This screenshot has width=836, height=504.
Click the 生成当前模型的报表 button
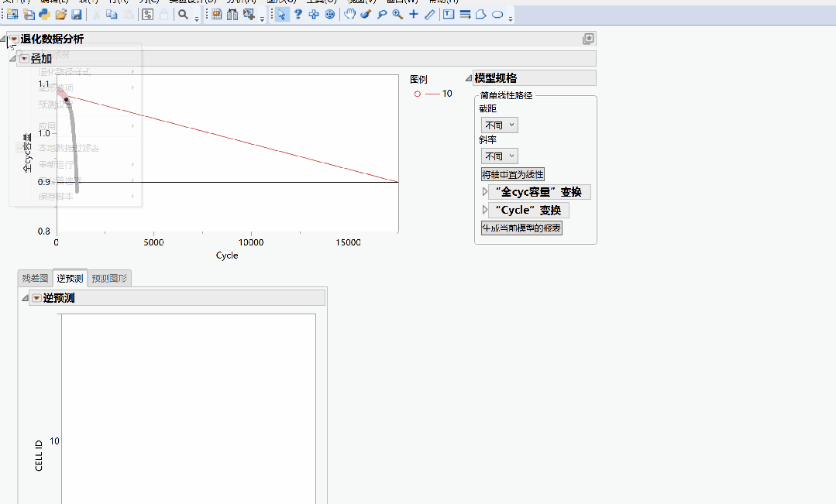point(521,228)
